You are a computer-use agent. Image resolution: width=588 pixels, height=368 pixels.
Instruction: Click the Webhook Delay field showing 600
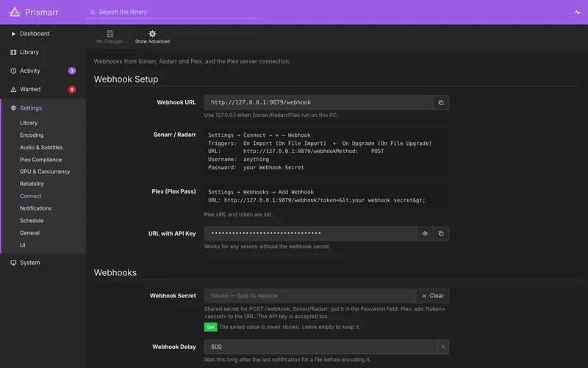click(320, 347)
